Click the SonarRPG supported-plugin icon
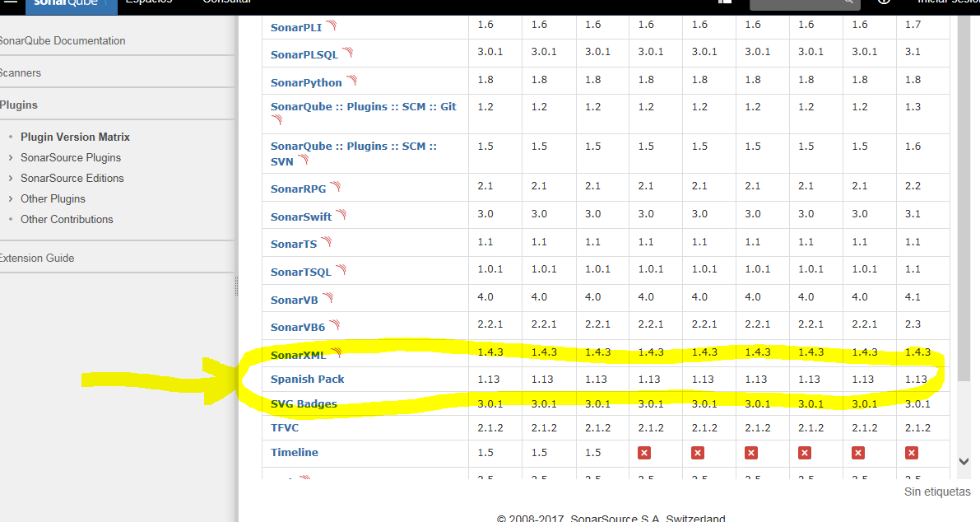 (336, 187)
